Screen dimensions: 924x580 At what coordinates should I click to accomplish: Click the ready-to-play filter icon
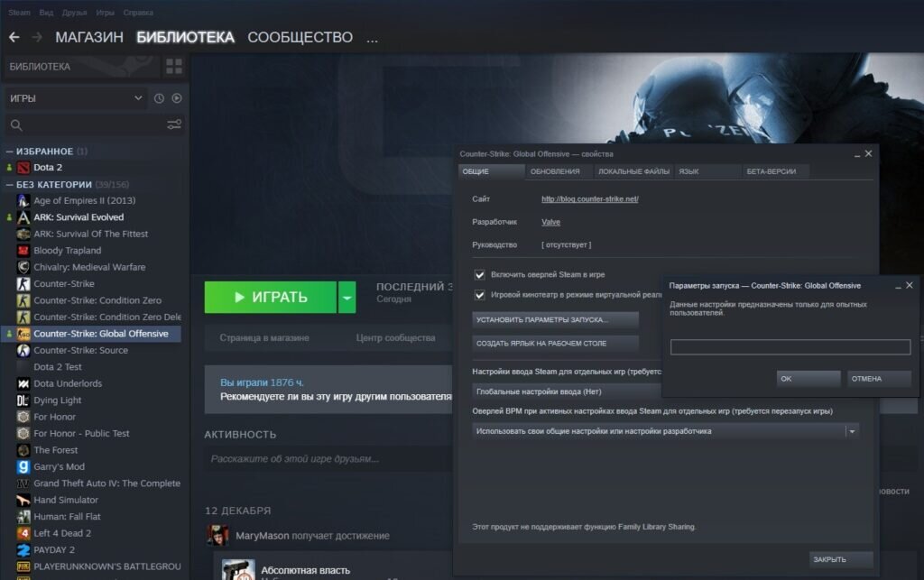click(x=177, y=98)
